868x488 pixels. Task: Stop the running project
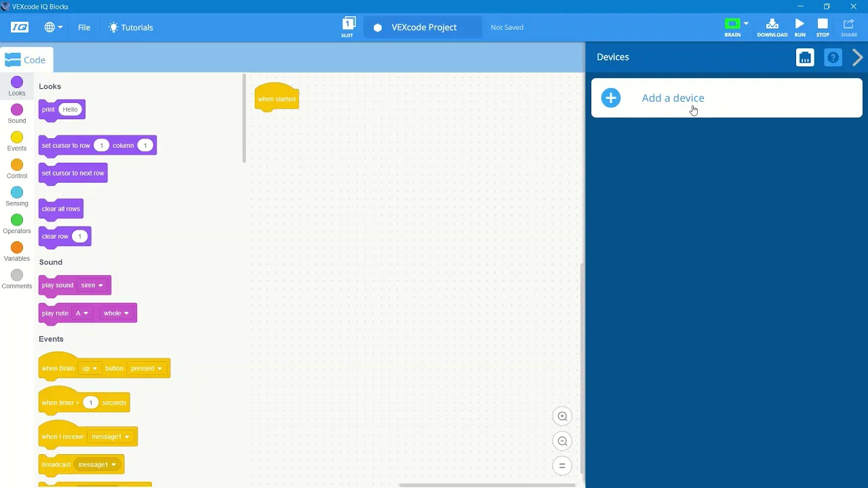tap(823, 27)
